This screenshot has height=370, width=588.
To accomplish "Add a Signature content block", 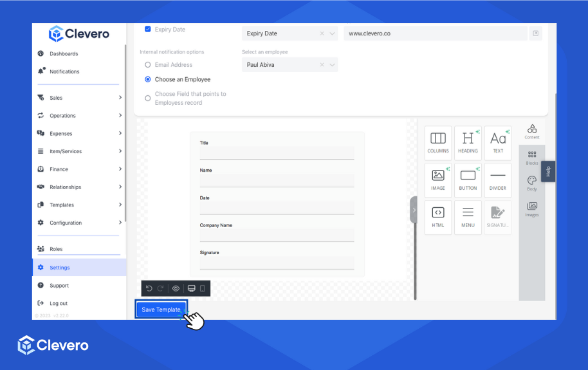I will [498, 217].
